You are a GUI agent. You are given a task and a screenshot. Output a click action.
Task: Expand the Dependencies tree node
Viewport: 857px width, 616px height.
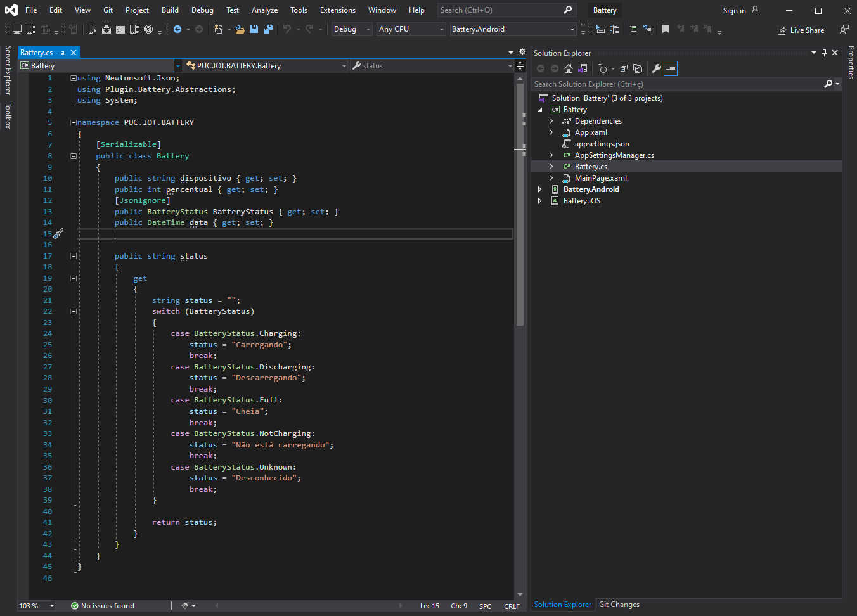click(551, 121)
